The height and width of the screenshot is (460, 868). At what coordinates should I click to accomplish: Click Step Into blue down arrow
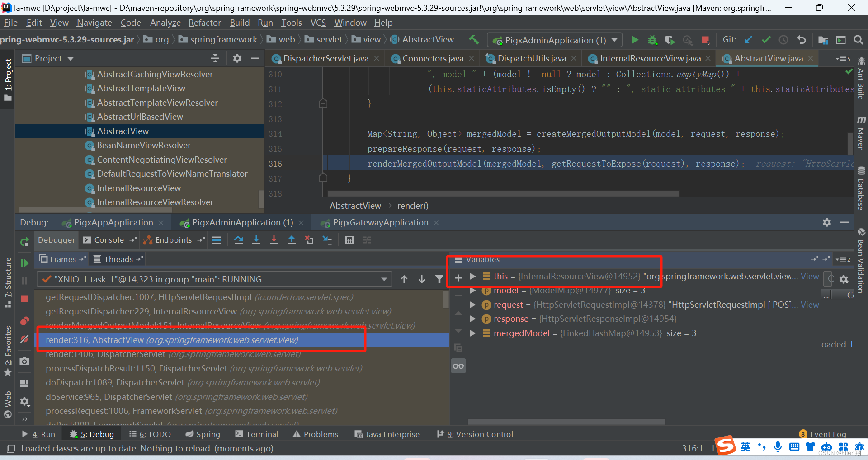[x=256, y=240]
